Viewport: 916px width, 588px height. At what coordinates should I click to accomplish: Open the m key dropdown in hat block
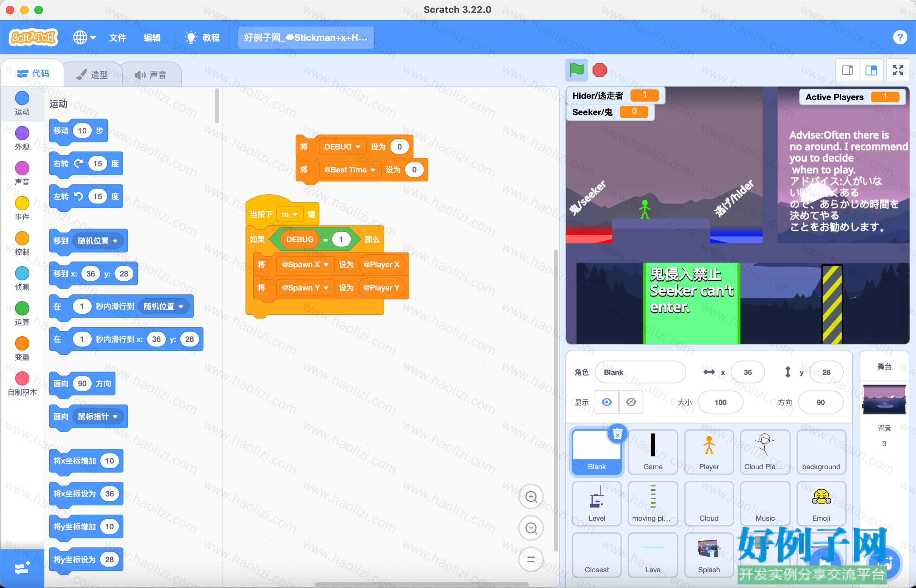coord(290,214)
